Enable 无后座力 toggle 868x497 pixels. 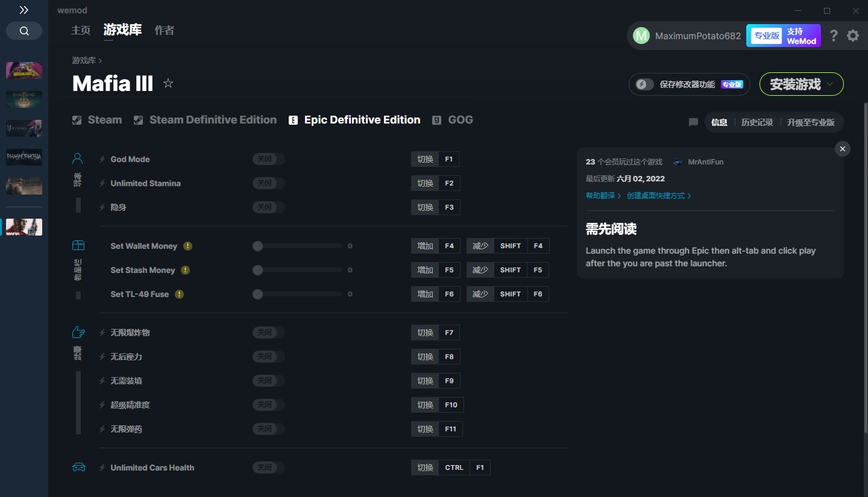point(269,357)
